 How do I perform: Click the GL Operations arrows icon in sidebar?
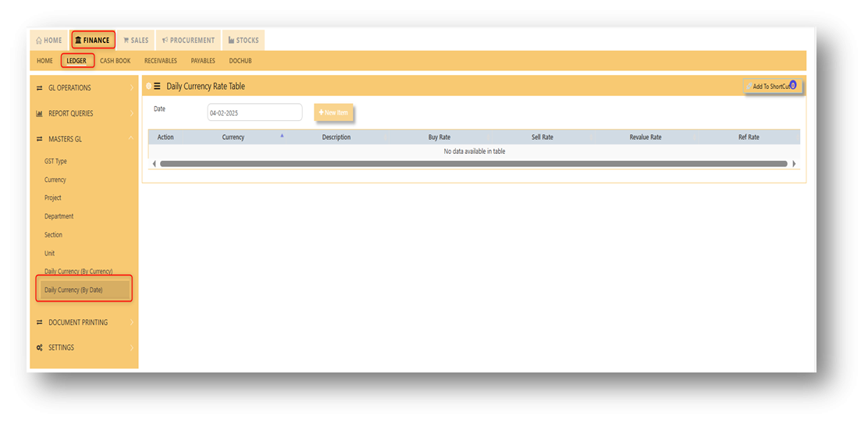click(39, 88)
